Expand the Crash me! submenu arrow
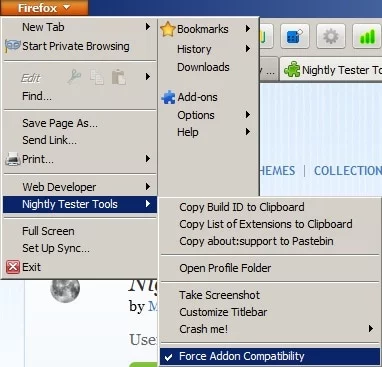Image resolution: width=382 pixels, height=367 pixels. [371, 329]
